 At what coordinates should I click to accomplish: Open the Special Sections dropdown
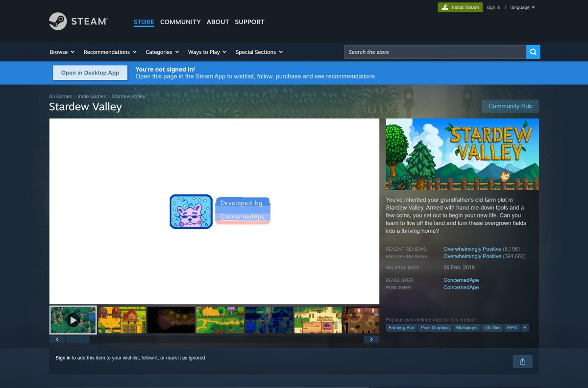[x=259, y=52]
